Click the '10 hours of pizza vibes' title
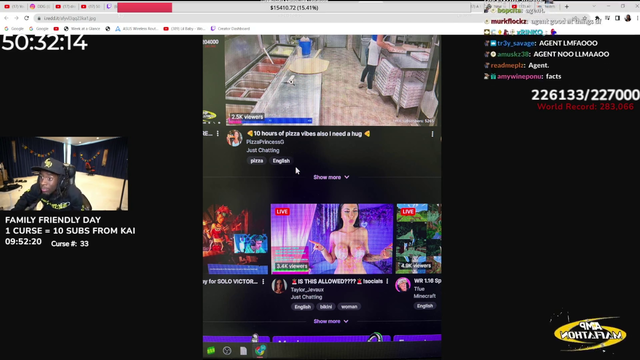Screen dimensions: 640x360 (308, 133)
